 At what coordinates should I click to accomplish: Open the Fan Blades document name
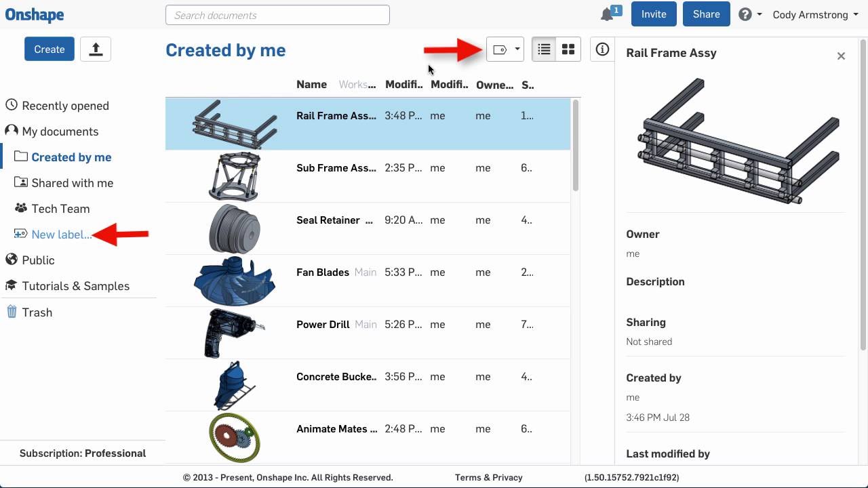coord(323,272)
